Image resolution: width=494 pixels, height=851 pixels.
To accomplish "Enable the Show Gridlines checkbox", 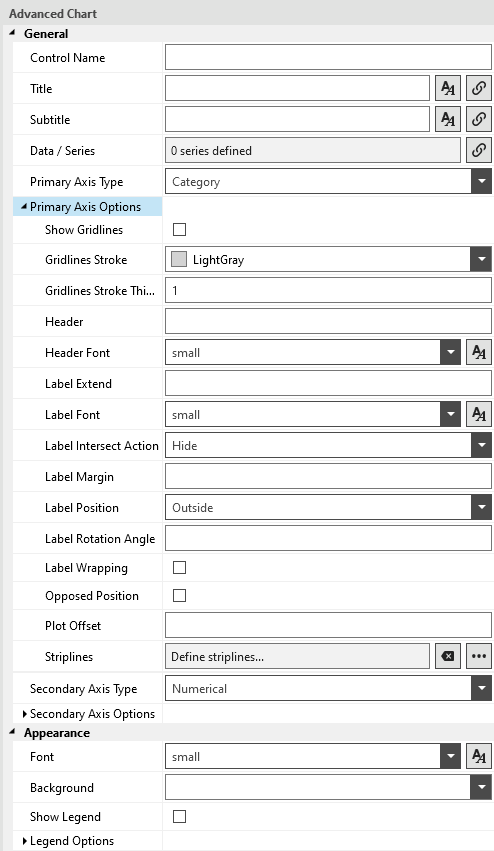I will [x=179, y=229].
